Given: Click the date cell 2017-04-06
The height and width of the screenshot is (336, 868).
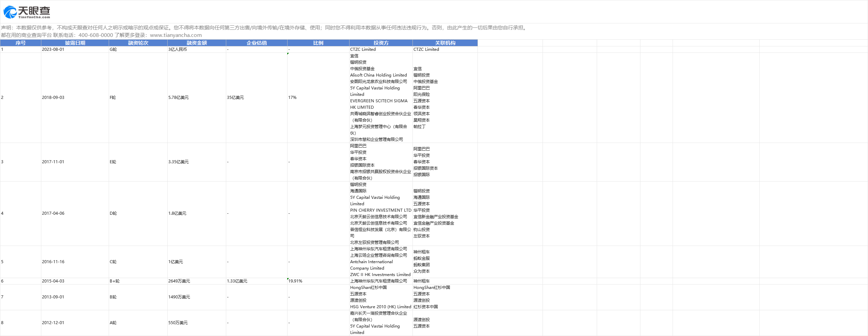Looking at the screenshot, I should click(75, 213).
